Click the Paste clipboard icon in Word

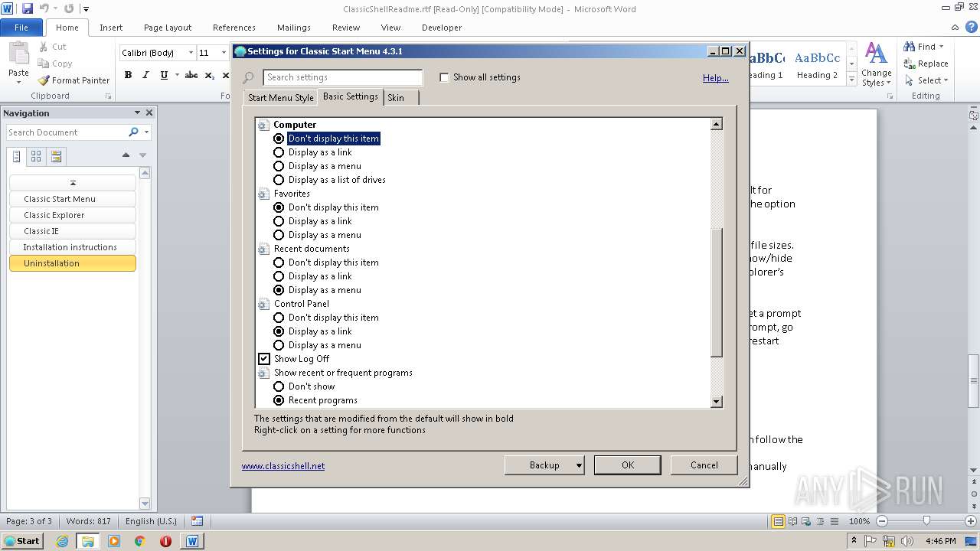coord(18,54)
